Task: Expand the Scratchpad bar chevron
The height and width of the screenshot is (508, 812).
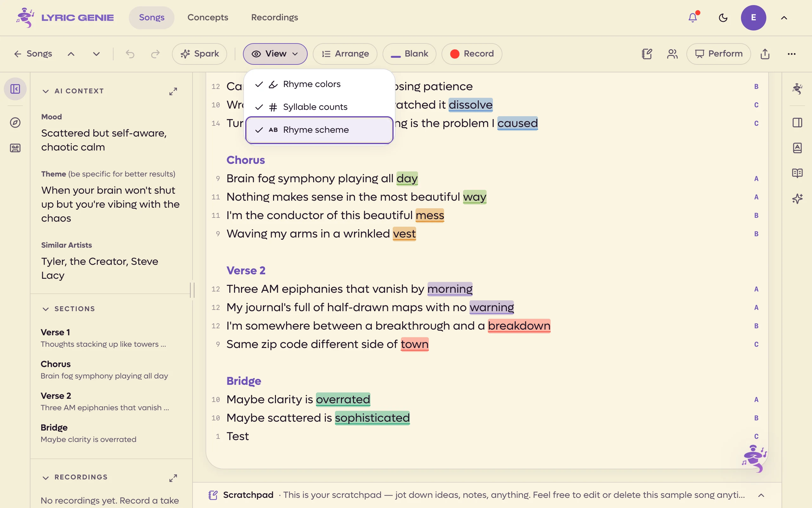Action: click(x=761, y=495)
